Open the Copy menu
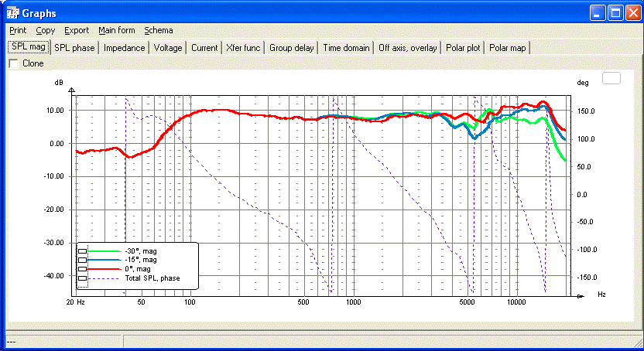The height and width of the screenshot is (351, 644). (x=45, y=30)
